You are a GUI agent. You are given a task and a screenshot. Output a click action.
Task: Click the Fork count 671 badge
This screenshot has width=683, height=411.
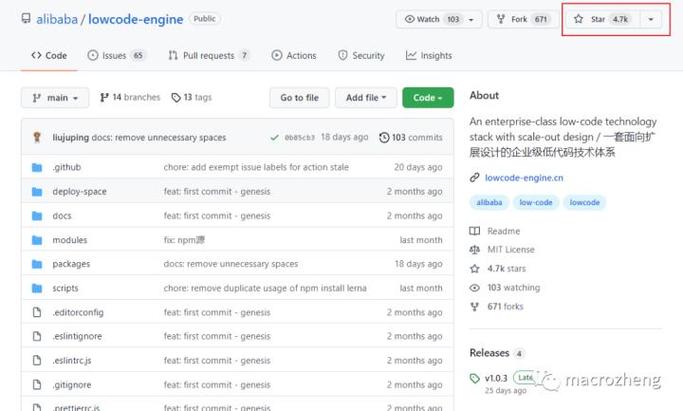pyautogui.click(x=541, y=19)
